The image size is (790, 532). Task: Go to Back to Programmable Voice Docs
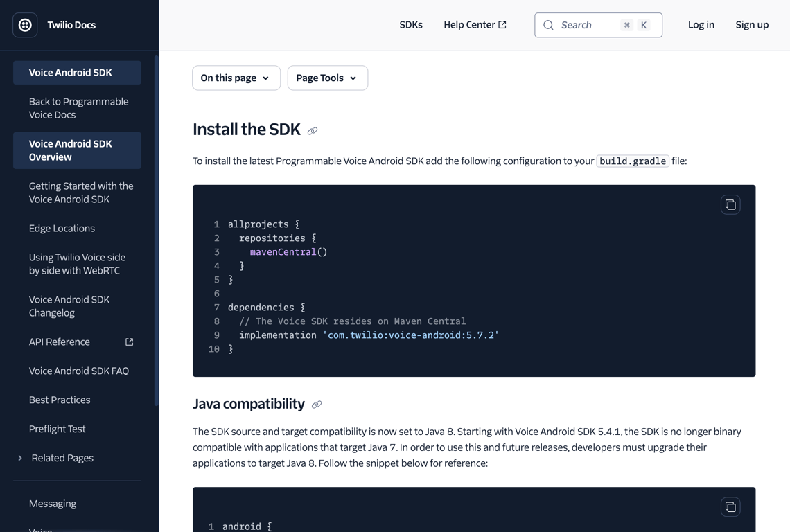[78, 107]
